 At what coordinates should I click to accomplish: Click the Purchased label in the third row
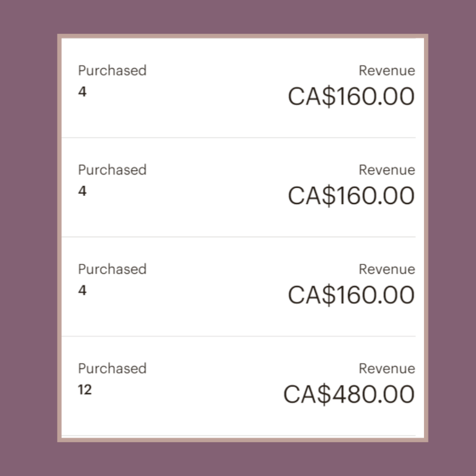click(x=112, y=269)
